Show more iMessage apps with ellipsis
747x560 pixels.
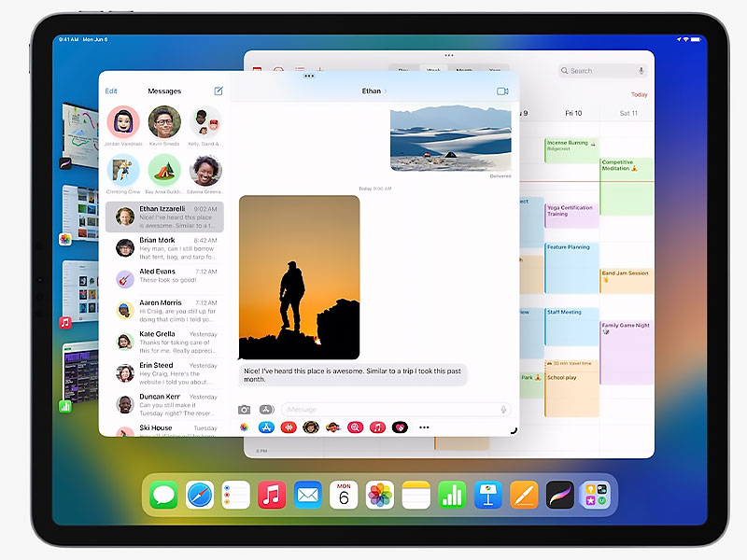click(x=424, y=427)
